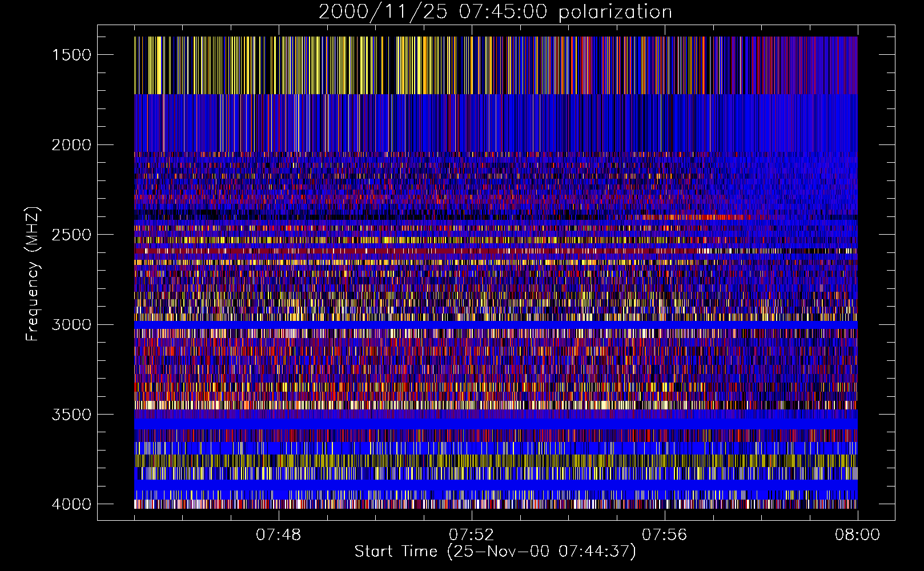The width and height of the screenshot is (924, 571).
Task: Click the 4000 frequency axis label
Action: [x=71, y=504]
